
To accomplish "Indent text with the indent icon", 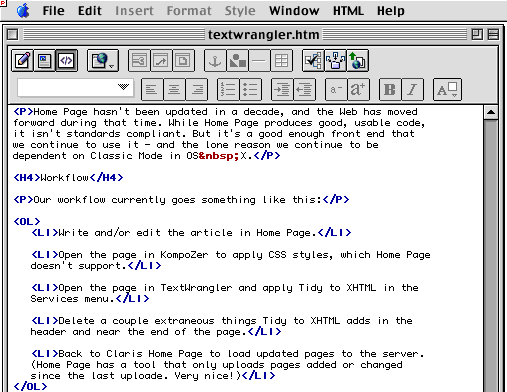I will pos(282,89).
